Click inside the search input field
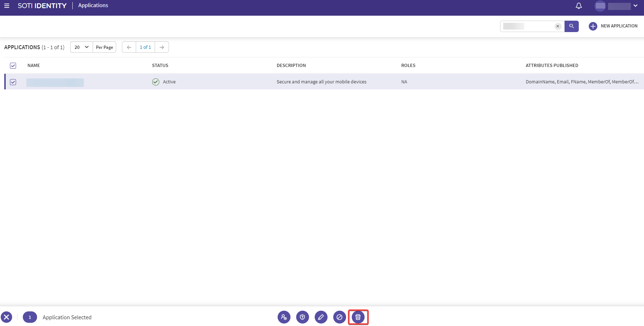The width and height of the screenshot is (644, 326). (x=527, y=26)
